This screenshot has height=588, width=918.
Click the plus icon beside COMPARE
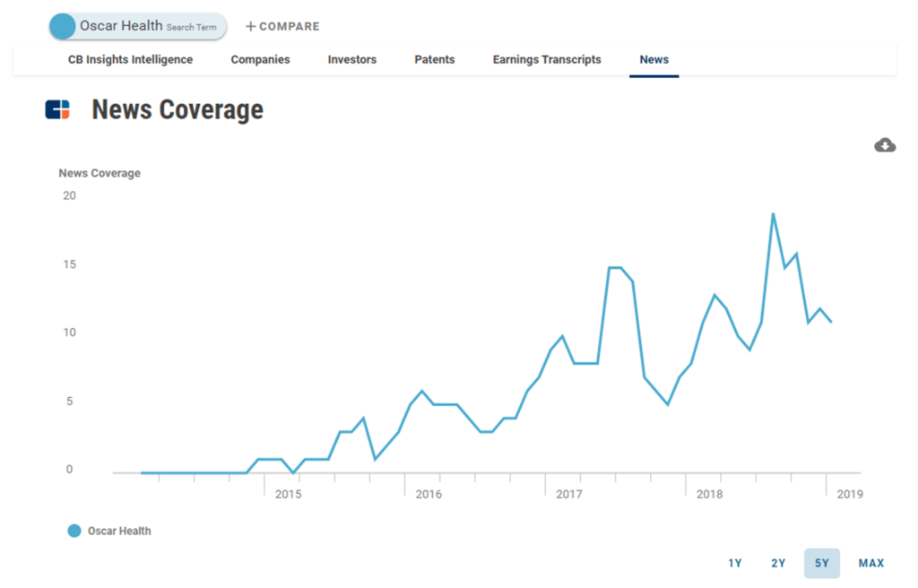point(250,26)
